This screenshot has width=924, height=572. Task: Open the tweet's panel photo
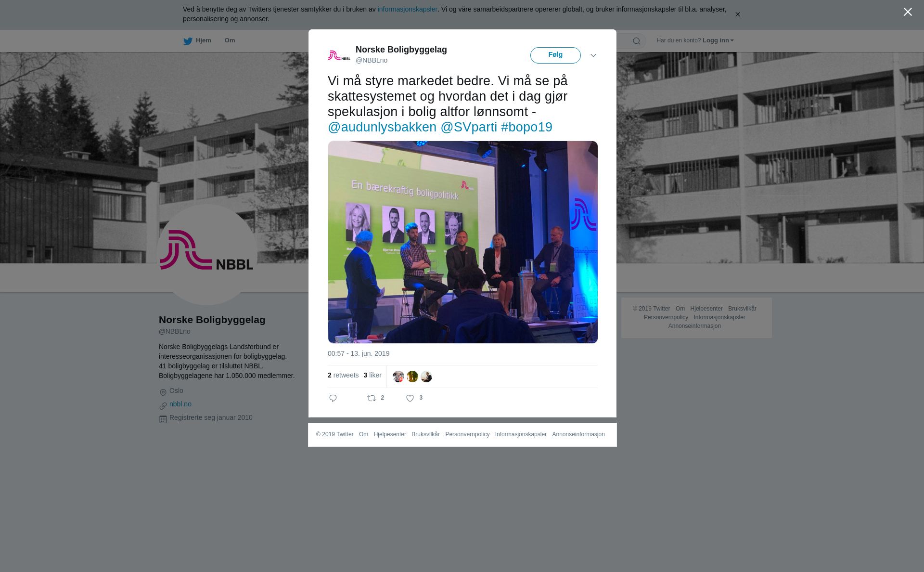pos(462,242)
